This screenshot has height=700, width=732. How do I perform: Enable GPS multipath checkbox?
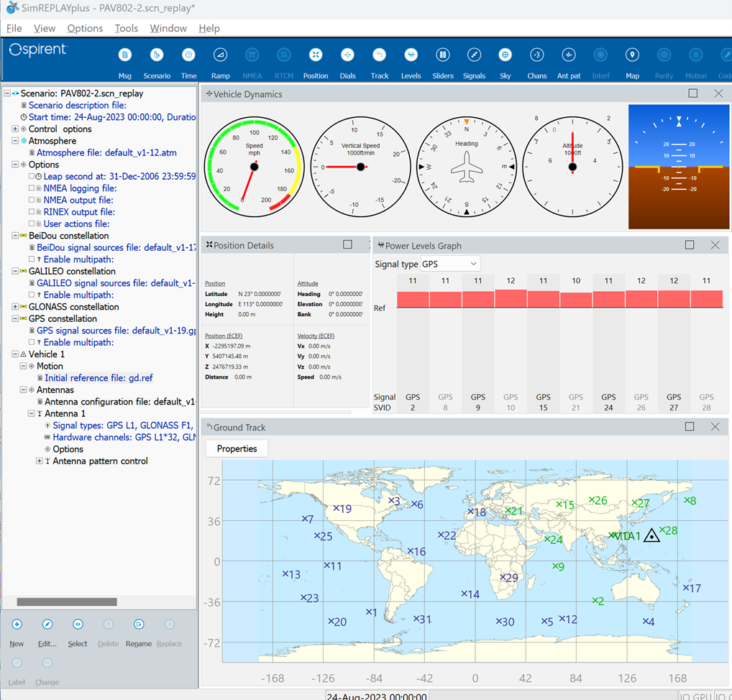pyautogui.click(x=31, y=342)
